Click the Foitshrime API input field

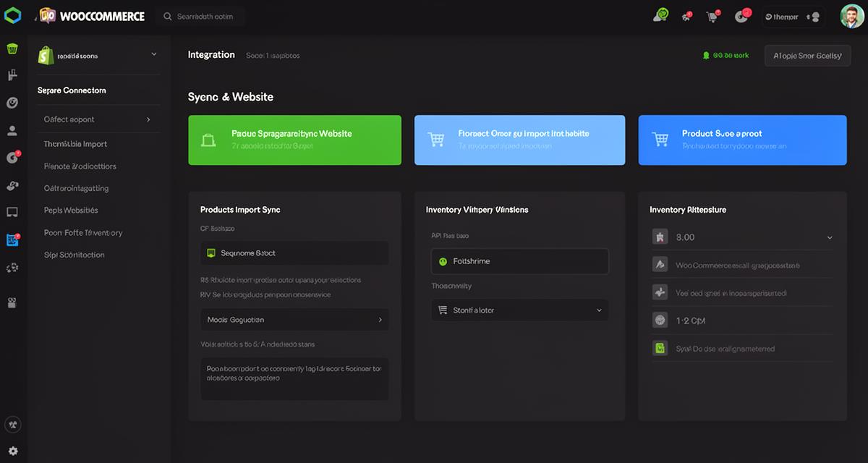click(x=519, y=261)
